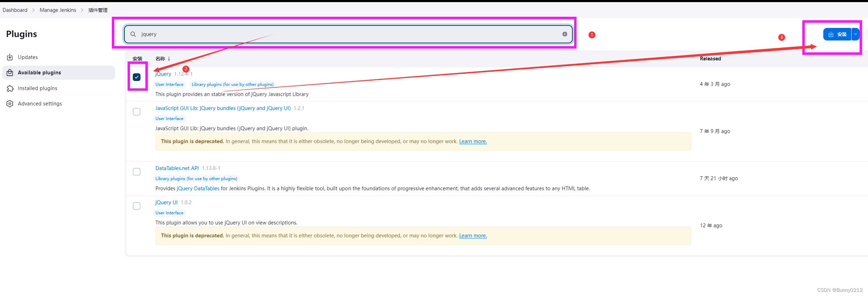Uncheck the jQuery 1.12.4-1 plugin checkbox

click(137, 77)
